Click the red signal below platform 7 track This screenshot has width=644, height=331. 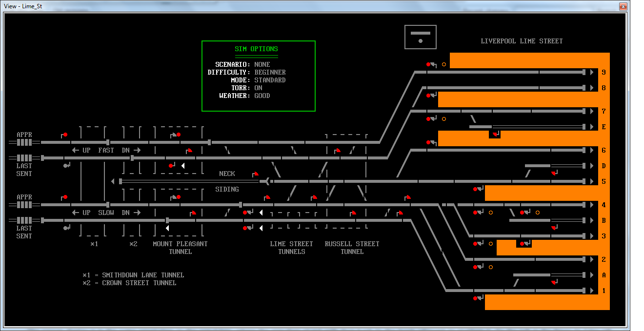428,119
